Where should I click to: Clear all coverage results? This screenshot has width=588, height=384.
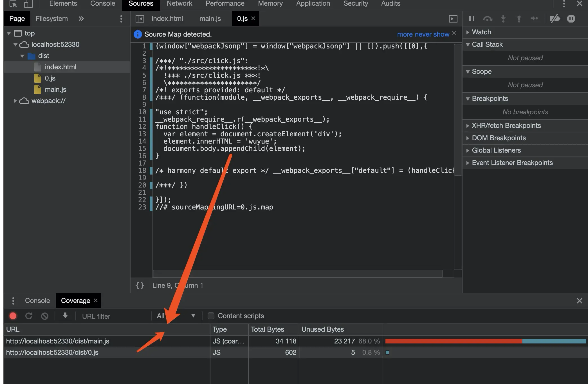(x=45, y=316)
